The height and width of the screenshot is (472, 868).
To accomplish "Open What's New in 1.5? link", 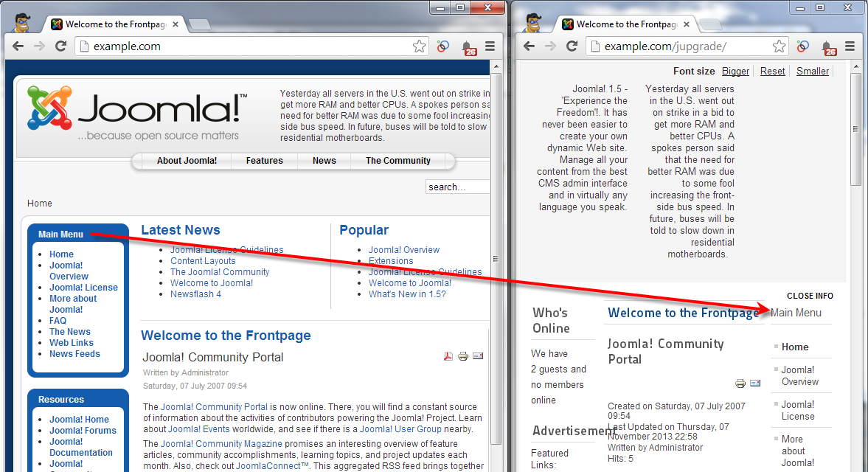I will coord(407,294).
